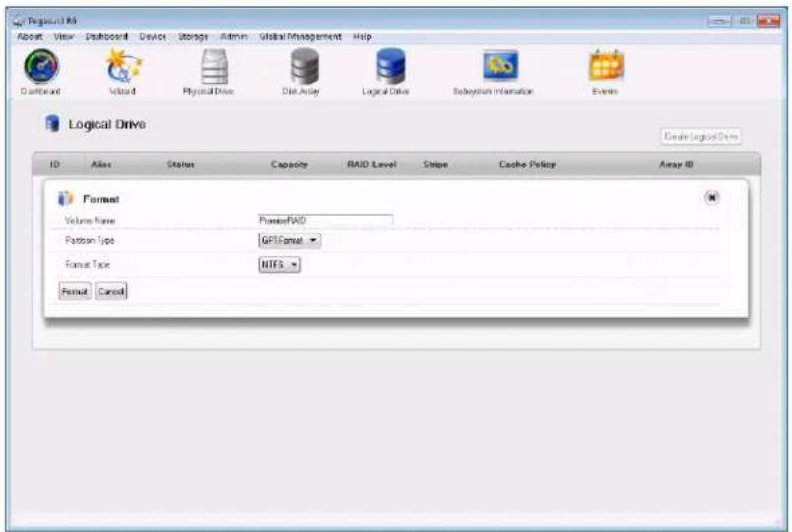Open the Help menu
This screenshot has width=792, height=532.
(x=363, y=36)
